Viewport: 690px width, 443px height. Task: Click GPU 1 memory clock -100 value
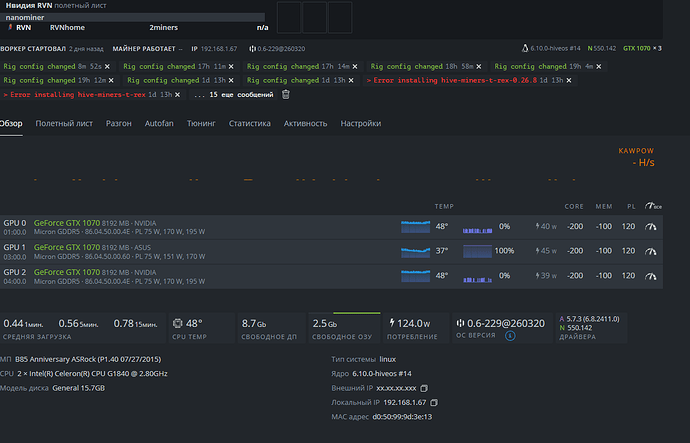[604, 251]
